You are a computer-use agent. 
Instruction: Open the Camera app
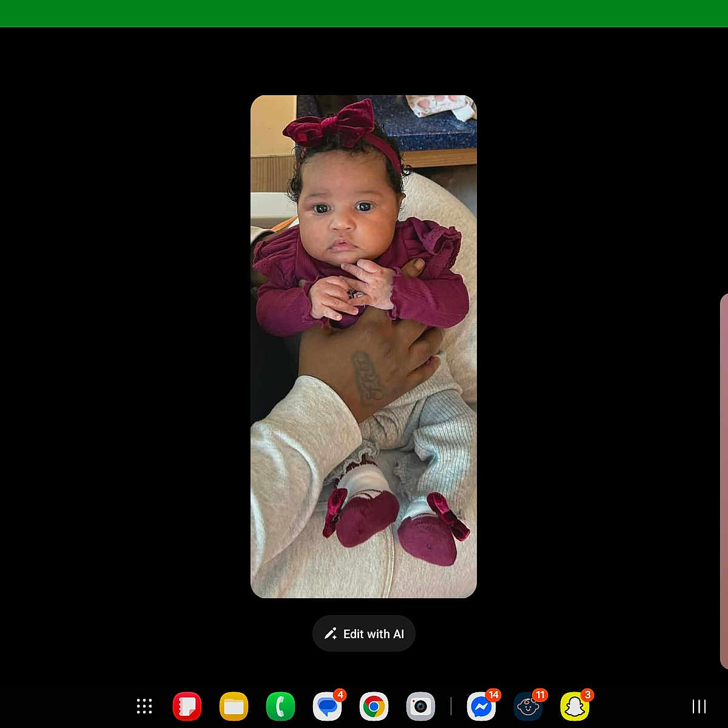[420, 706]
